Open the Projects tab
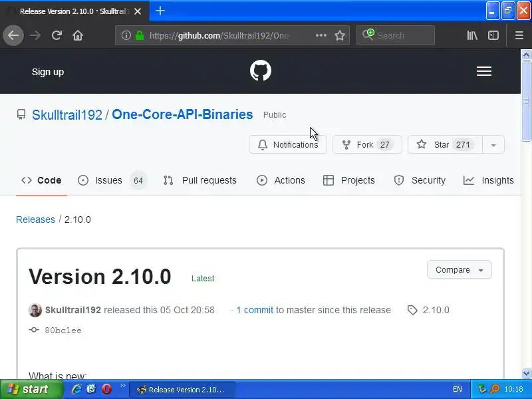 [348, 180]
